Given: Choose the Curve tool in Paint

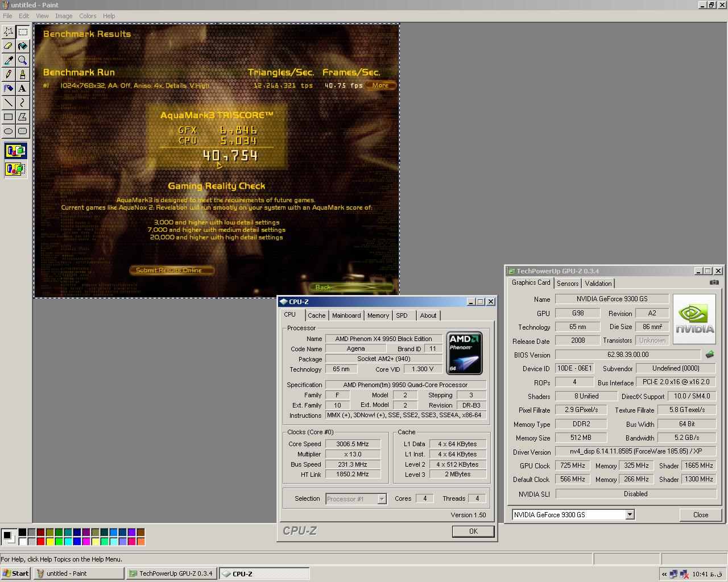Looking at the screenshot, I should pos(23,103).
